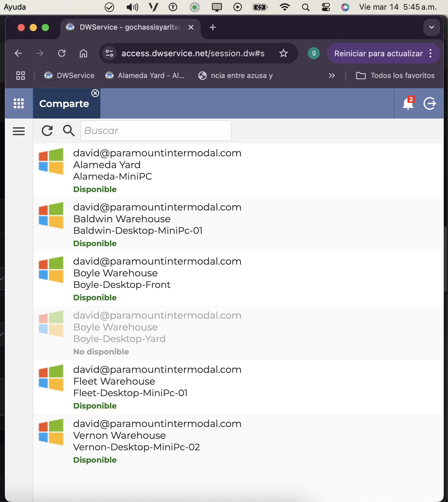Image resolution: width=448 pixels, height=502 pixels.
Task: Click the address bar URL
Action: [x=193, y=54]
